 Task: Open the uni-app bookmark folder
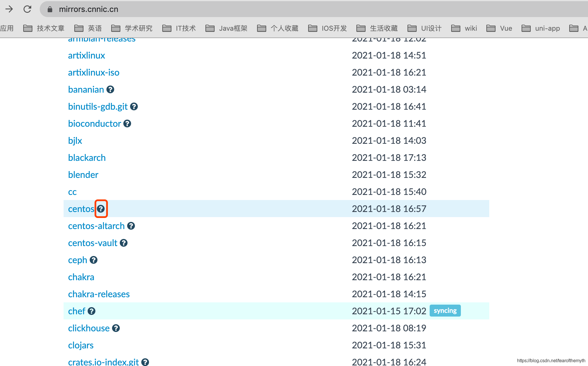pyautogui.click(x=541, y=28)
